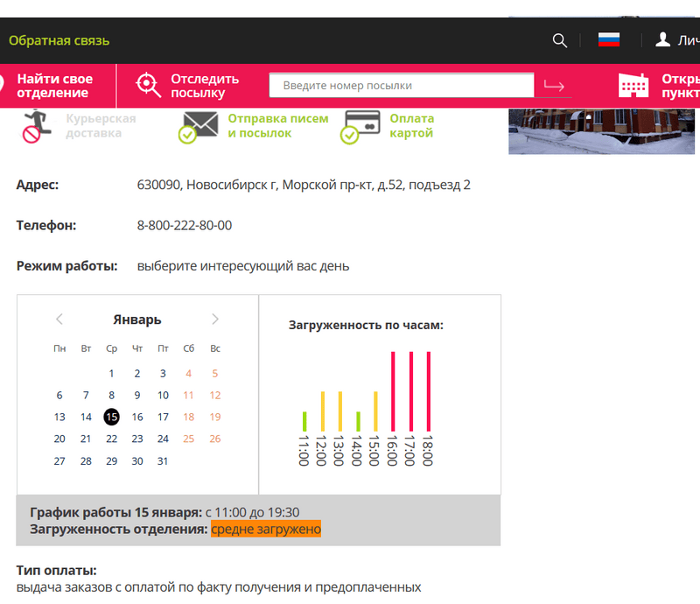Viewport: 700px width, 604px height.
Task: Click the Тип оплаты heading
Action: tap(56, 571)
